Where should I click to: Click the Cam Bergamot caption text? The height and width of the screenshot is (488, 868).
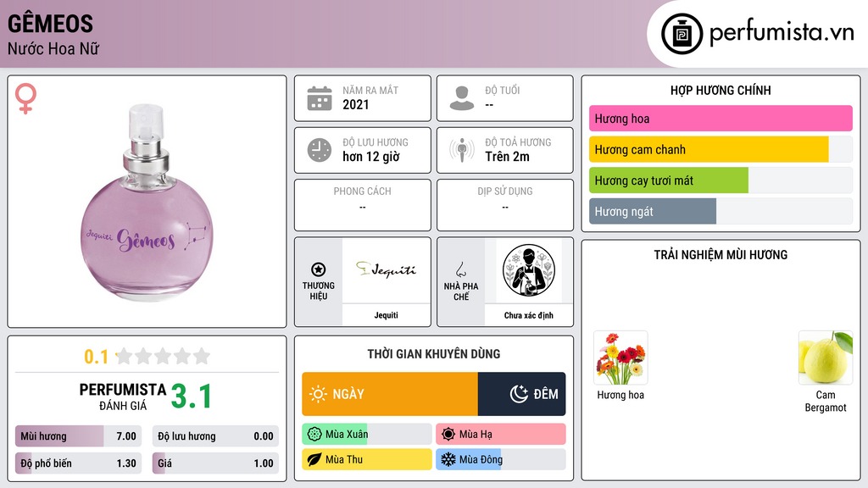point(826,401)
